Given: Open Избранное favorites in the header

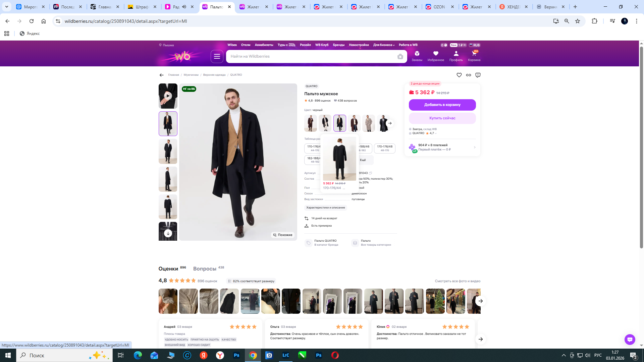Looking at the screenshot, I should pyautogui.click(x=435, y=55).
